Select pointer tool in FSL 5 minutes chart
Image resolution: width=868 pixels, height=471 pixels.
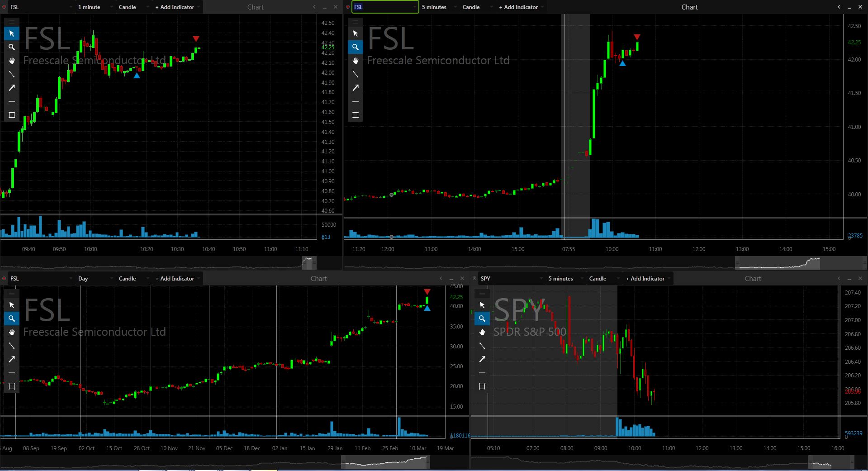[x=356, y=33]
